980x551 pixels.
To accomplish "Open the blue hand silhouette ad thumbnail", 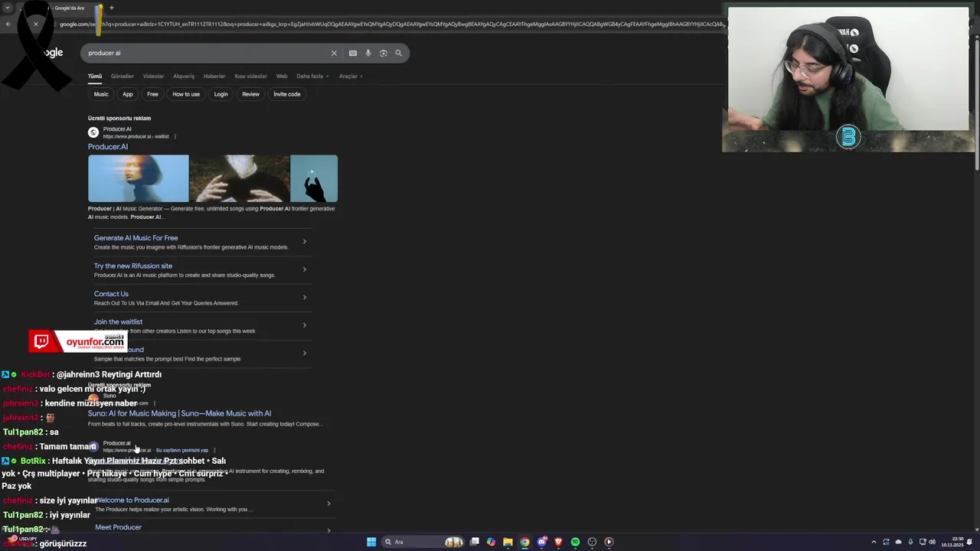I will tap(314, 178).
